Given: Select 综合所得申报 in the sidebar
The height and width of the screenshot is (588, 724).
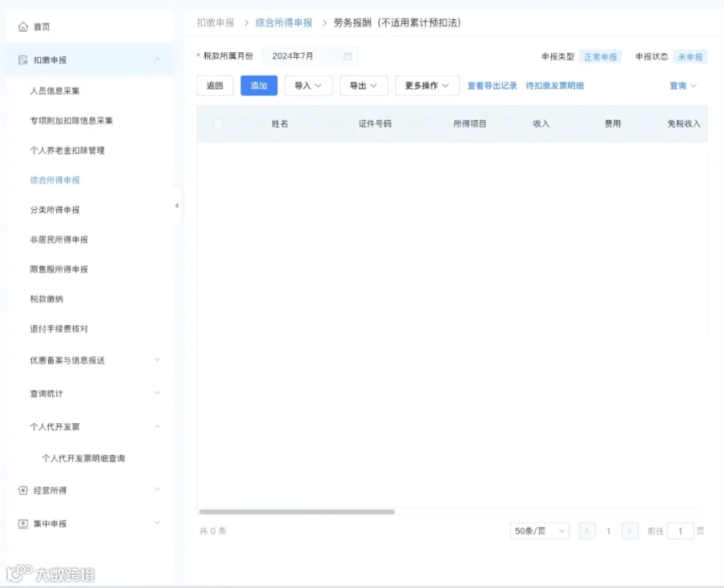Looking at the screenshot, I should click(x=55, y=180).
